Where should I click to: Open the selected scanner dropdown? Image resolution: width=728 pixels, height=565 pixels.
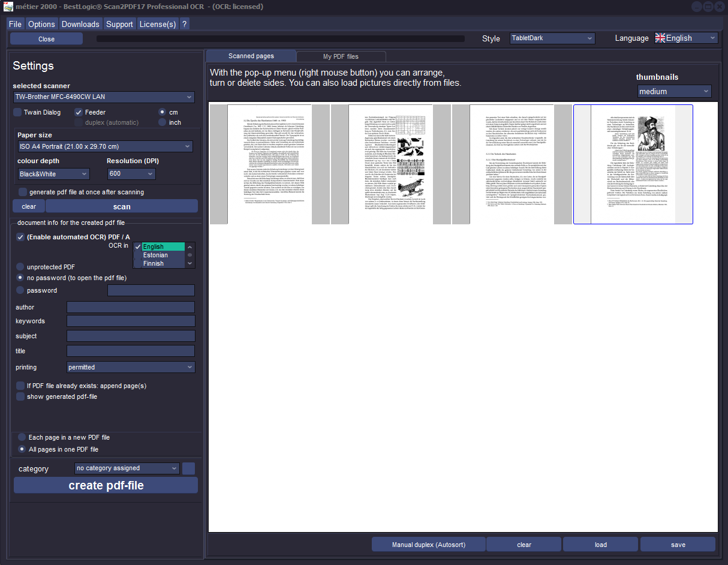click(104, 97)
